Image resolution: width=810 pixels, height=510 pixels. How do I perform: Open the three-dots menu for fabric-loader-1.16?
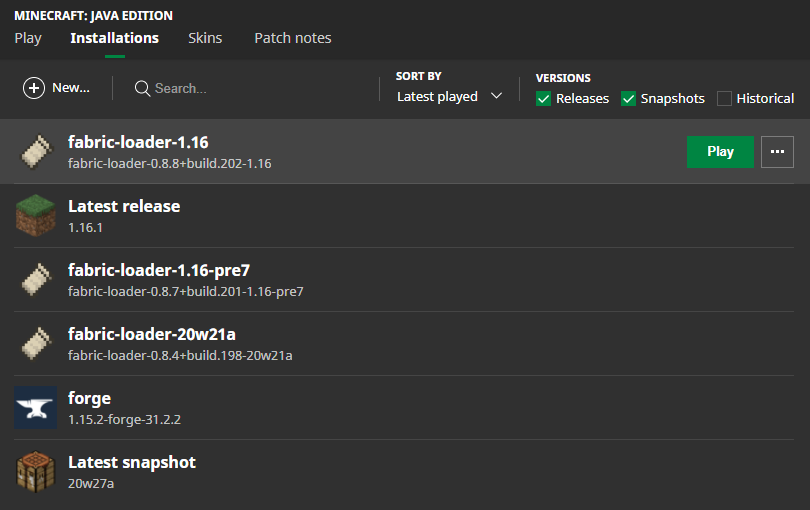coord(777,152)
